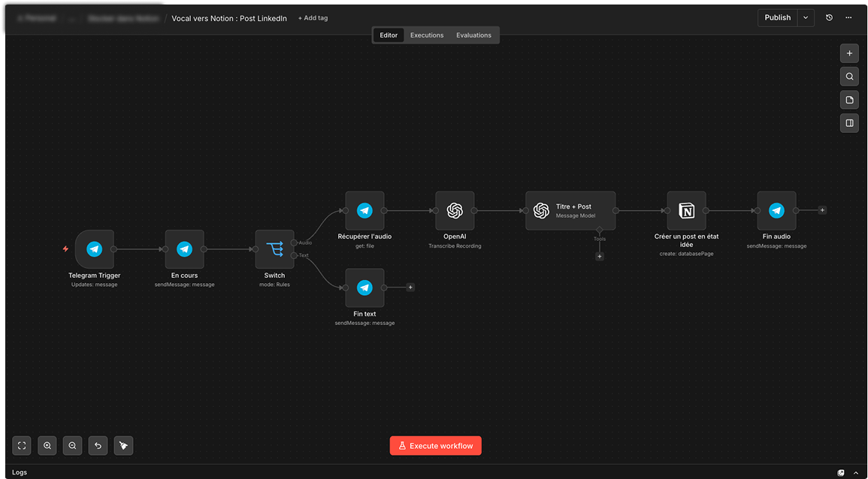Image resolution: width=868 pixels, height=479 pixels.
Task: Click the zoom to fit icon
Action: point(22,445)
